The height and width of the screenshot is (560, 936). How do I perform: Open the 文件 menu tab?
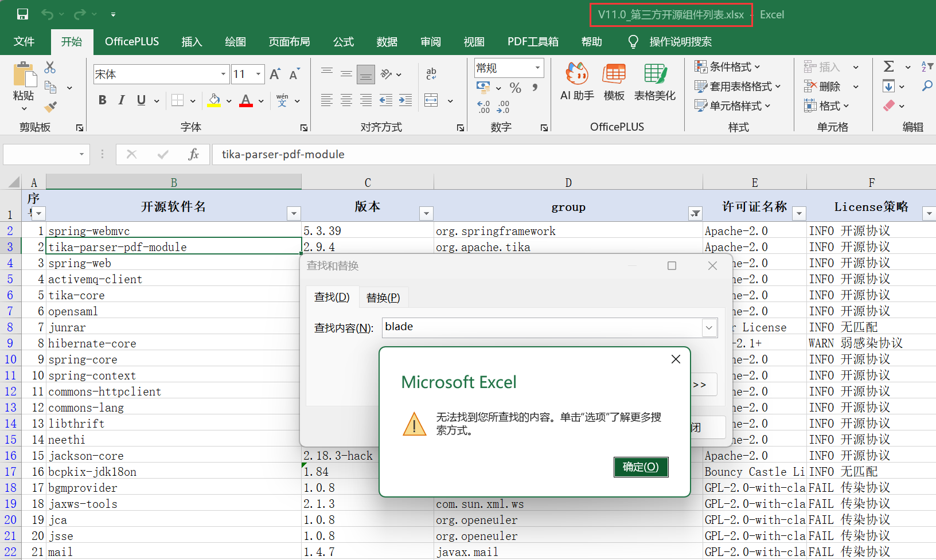pyautogui.click(x=24, y=42)
